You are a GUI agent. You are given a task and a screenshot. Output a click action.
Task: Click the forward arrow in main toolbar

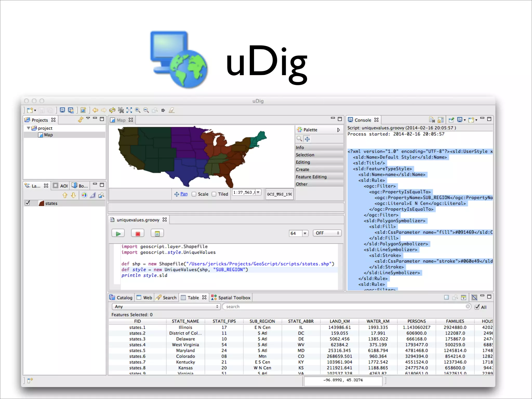pos(104,110)
